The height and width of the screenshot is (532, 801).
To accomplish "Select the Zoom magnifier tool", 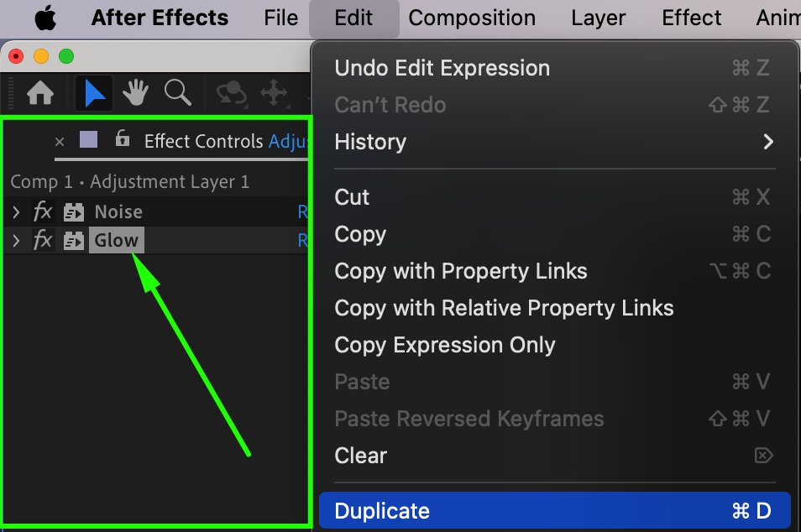I will (178, 93).
